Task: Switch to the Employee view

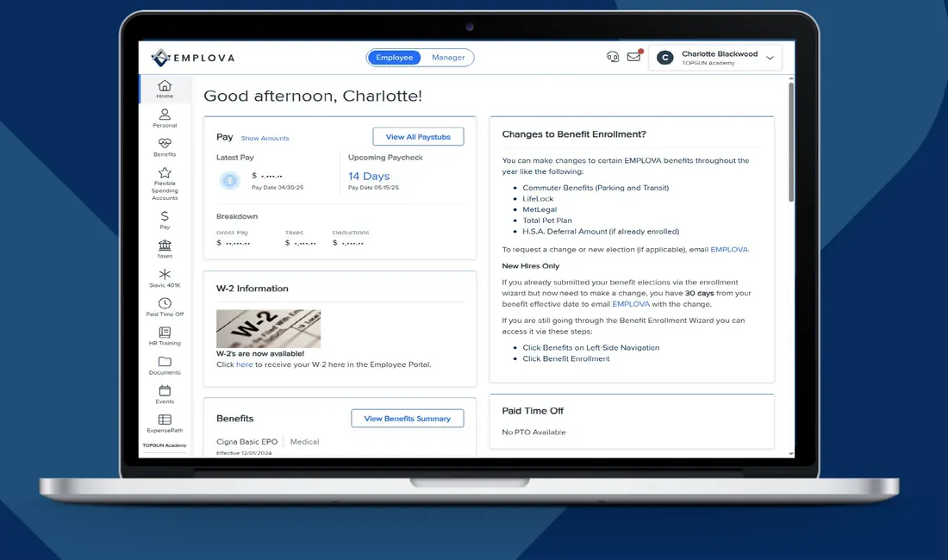Action: 394,58
